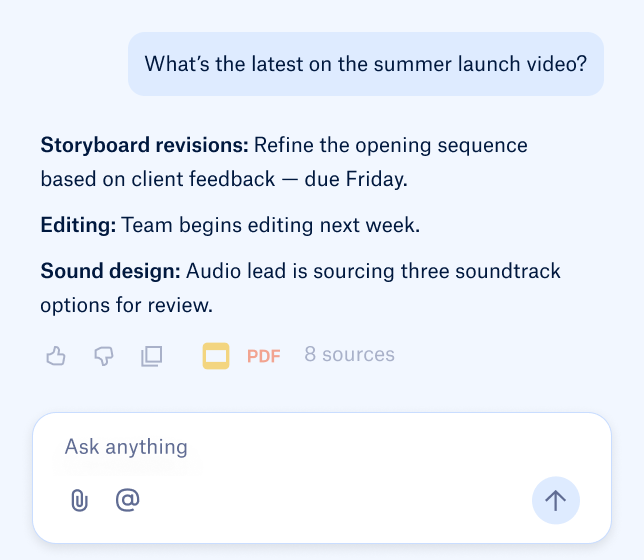Like the response with thumbs up

pyautogui.click(x=56, y=355)
